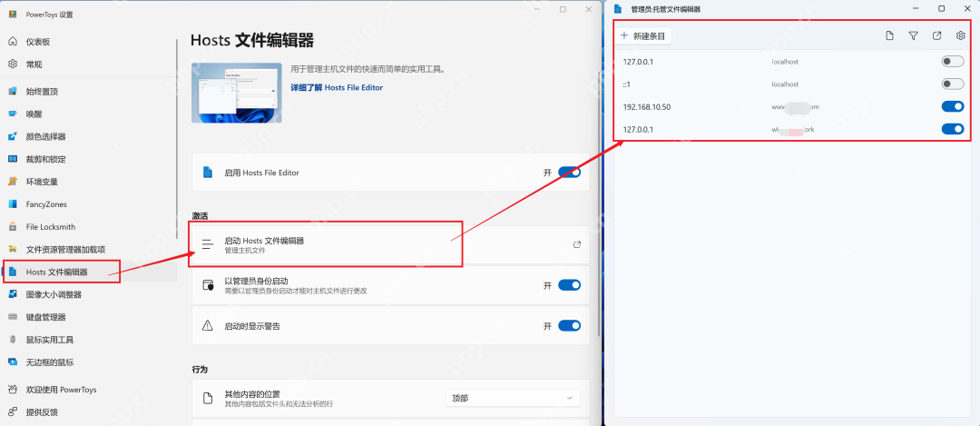The image size is (980, 426).
Task: Click the filter icon in Hosts editor
Action: (x=913, y=35)
